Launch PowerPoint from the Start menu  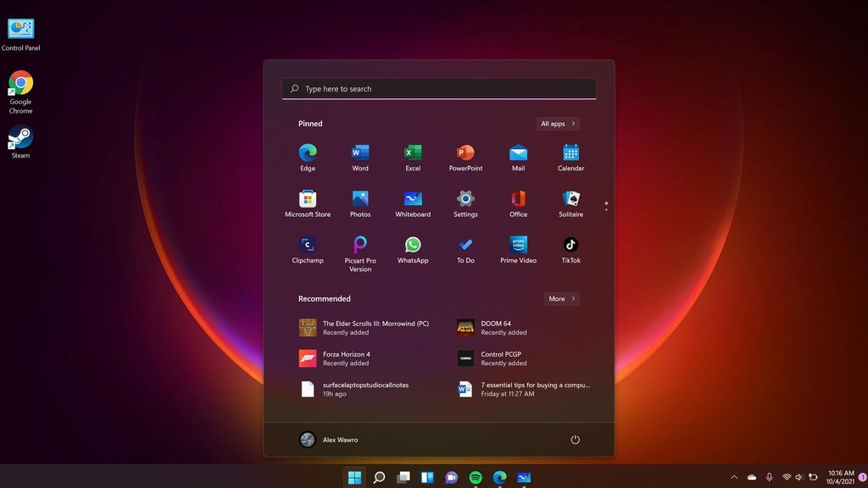pyautogui.click(x=465, y=154)
